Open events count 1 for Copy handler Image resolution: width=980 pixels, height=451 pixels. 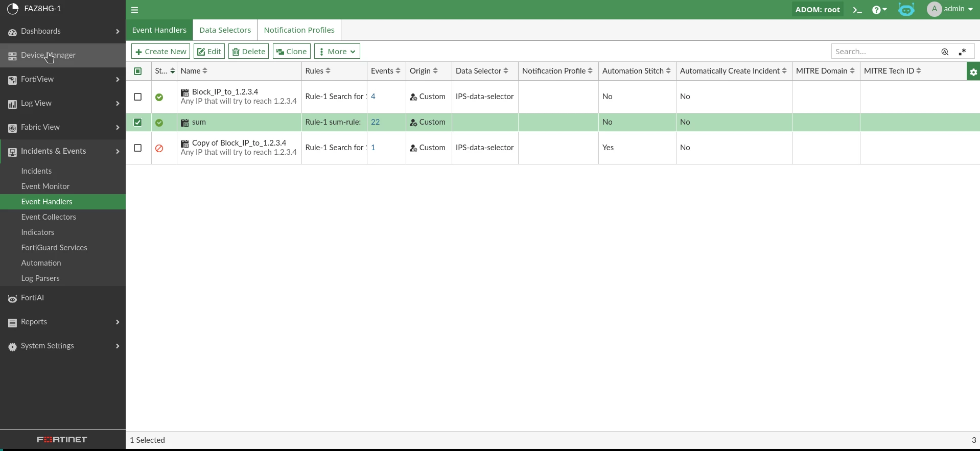373,148
